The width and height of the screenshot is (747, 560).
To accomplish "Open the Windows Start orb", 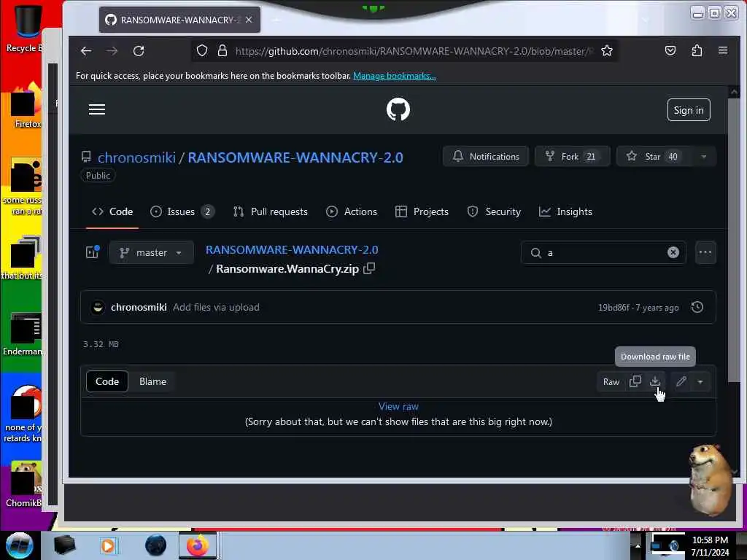I will pyautogui.click(x=19, y=545).
